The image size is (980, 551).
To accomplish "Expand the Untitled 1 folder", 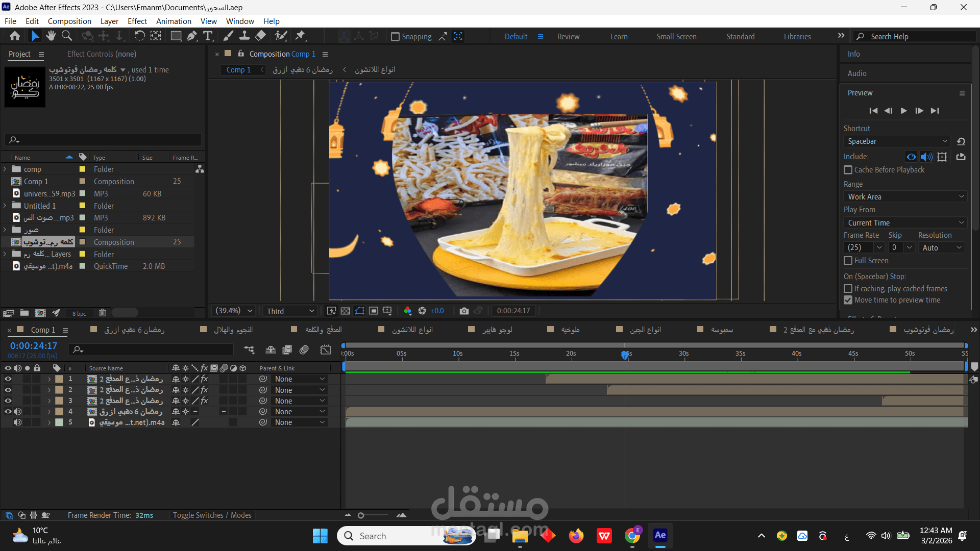I will click(5, 206).
